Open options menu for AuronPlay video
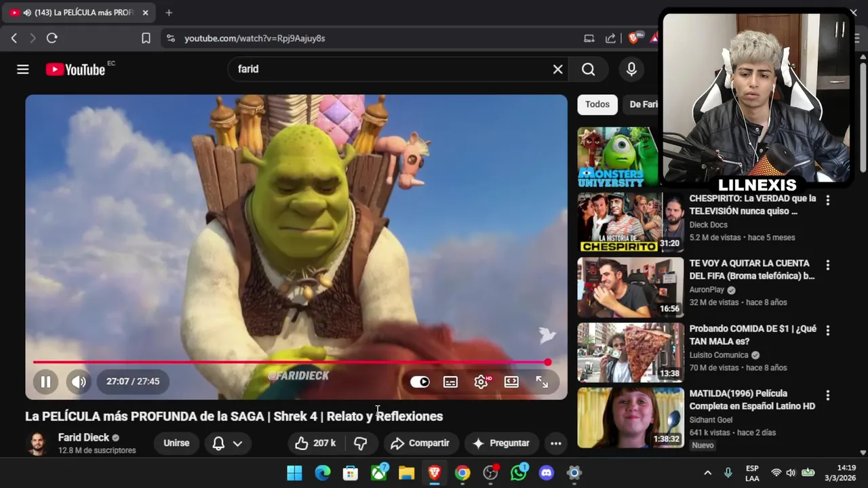The height and width of the screenshot is (488, 868). [827, 265]
